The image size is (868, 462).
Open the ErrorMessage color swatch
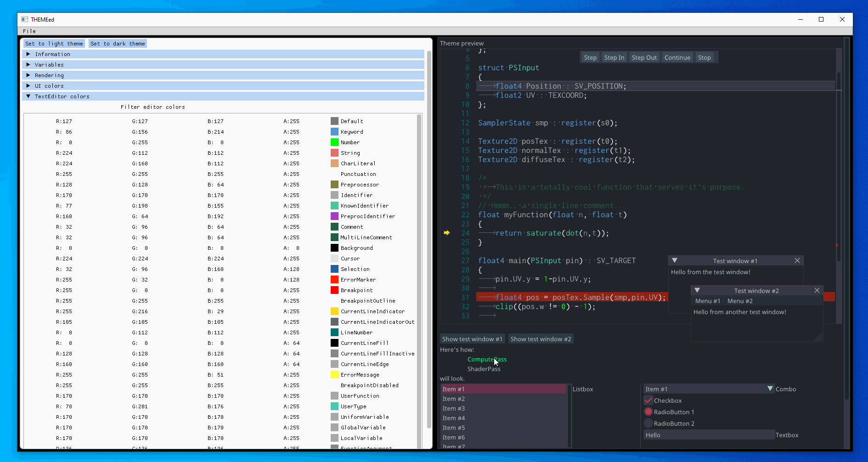tap(334, 375)
